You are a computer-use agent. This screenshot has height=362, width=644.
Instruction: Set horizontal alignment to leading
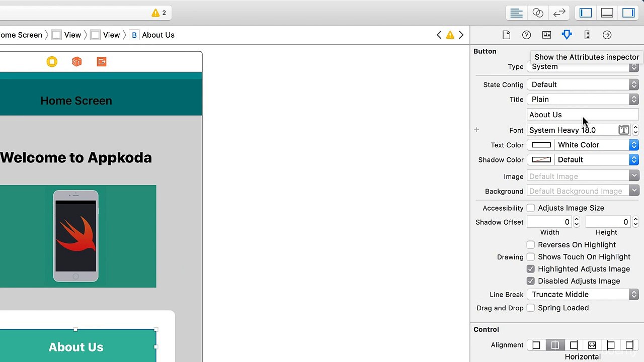(610, 345)
